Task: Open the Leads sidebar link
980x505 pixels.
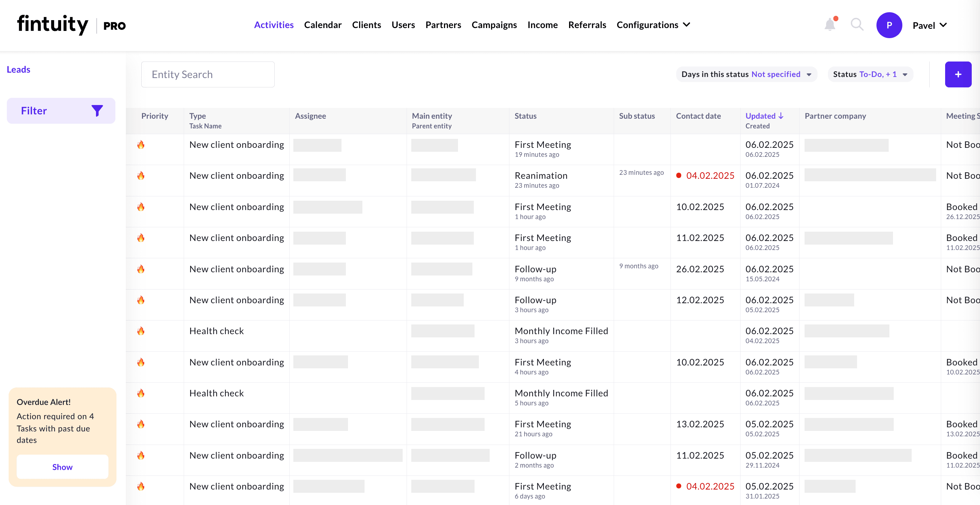Action: [x=18, y=69]
